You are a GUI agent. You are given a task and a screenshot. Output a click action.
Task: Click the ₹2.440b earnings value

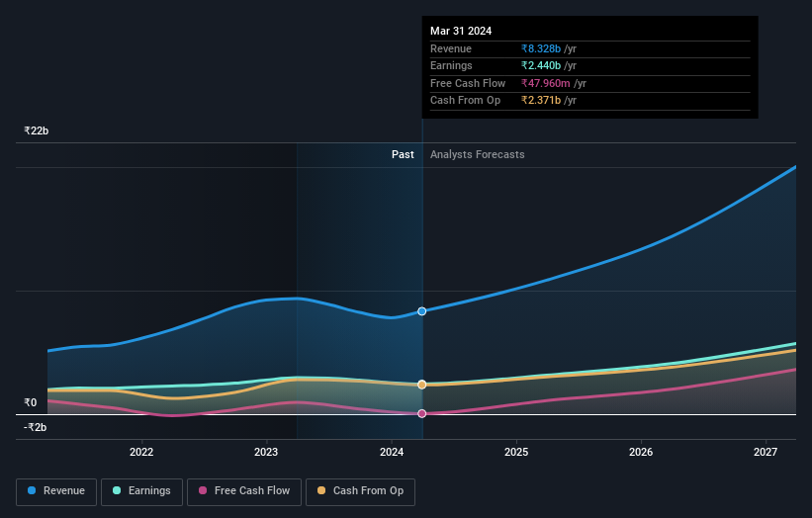click(541, 65)
